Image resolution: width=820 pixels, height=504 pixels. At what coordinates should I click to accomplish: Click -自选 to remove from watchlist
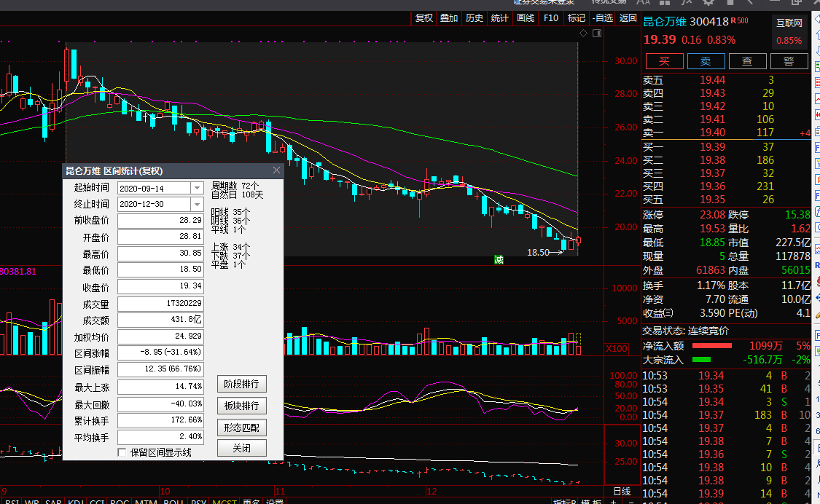coord(603,18)
